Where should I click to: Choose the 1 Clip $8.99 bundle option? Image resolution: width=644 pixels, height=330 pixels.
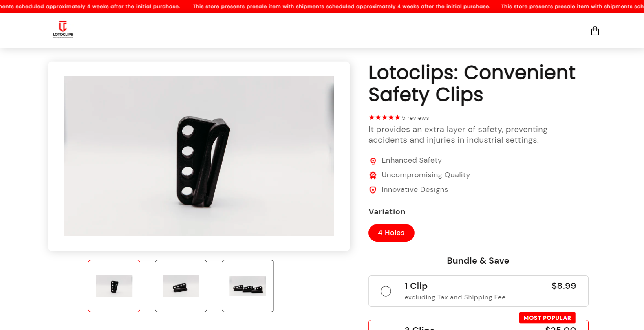coord(478,291)
